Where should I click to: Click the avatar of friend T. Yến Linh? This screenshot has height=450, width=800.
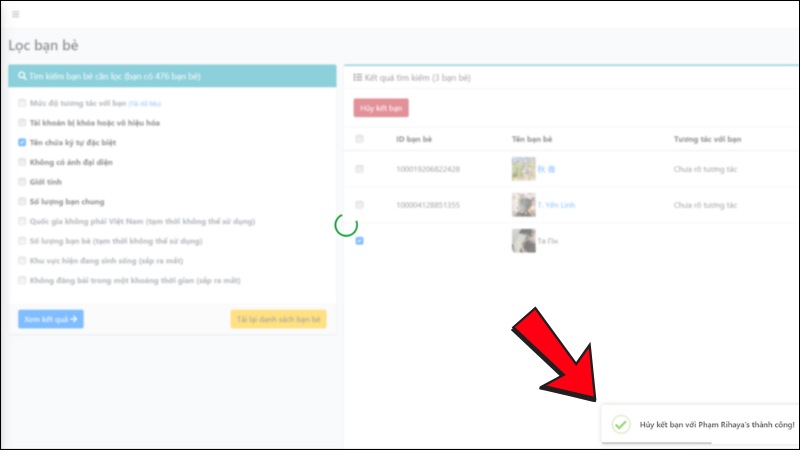523,205
